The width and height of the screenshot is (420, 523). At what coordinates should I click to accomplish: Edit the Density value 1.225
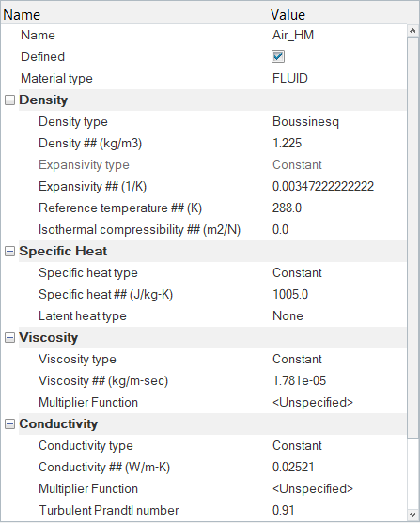click(x=338, y=143)
